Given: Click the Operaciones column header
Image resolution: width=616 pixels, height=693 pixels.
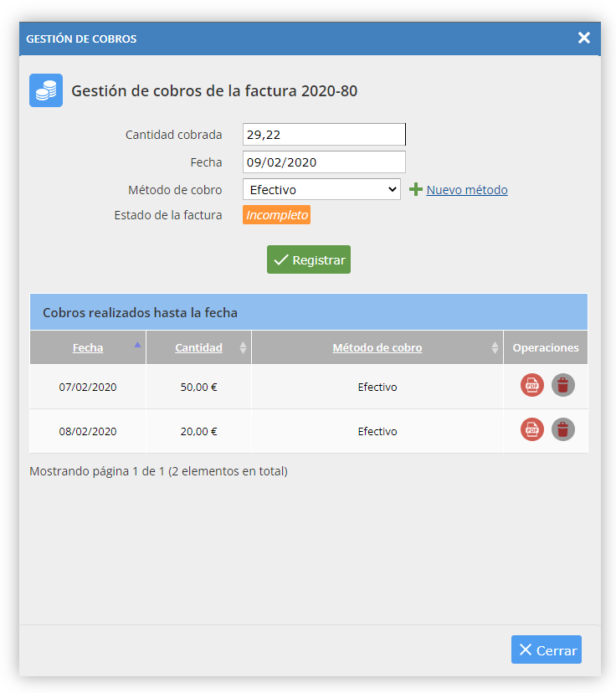Looking at the screenshot, I should [546, 348].
